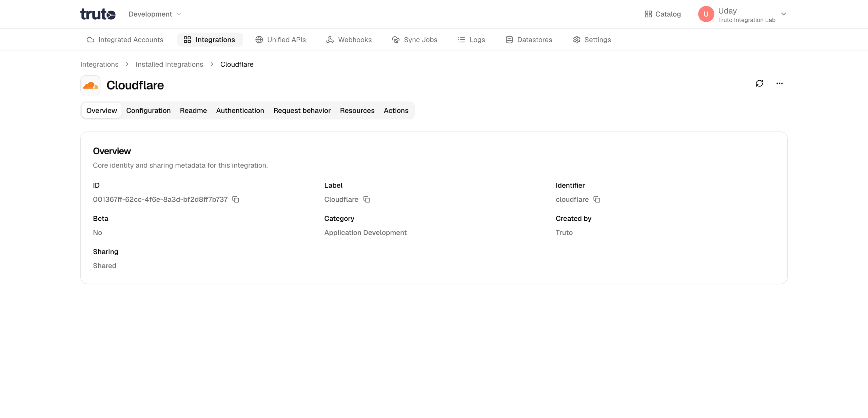This screenshot has width=868, height=418.
Task: Click the Integrated Accounts cloud icon
Action: pyautogui.click(x=90, y=40)
